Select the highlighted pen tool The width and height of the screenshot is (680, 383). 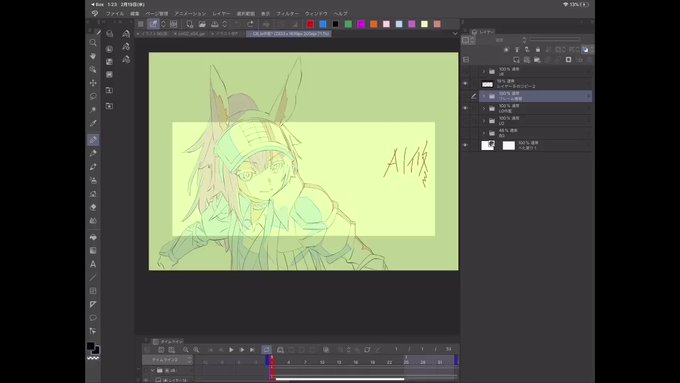coord(93,140)
